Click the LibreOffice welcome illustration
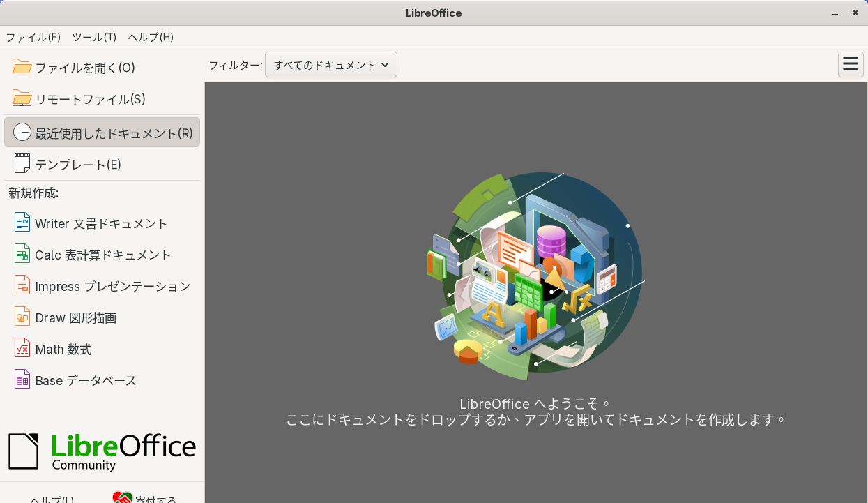The image size is (868, 503). pos(534,276)
